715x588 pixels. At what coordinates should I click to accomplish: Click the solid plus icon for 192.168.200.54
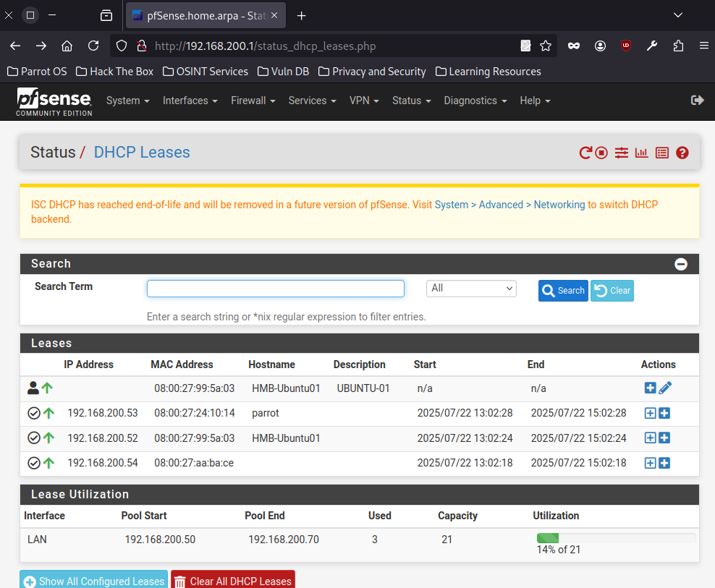pyautogui.click(x=664, y=463)
